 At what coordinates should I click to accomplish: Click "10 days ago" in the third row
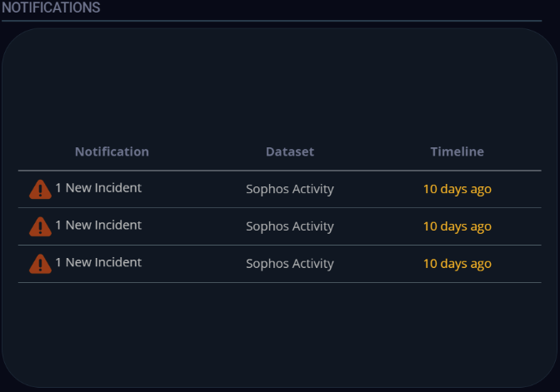coord(457,264)
